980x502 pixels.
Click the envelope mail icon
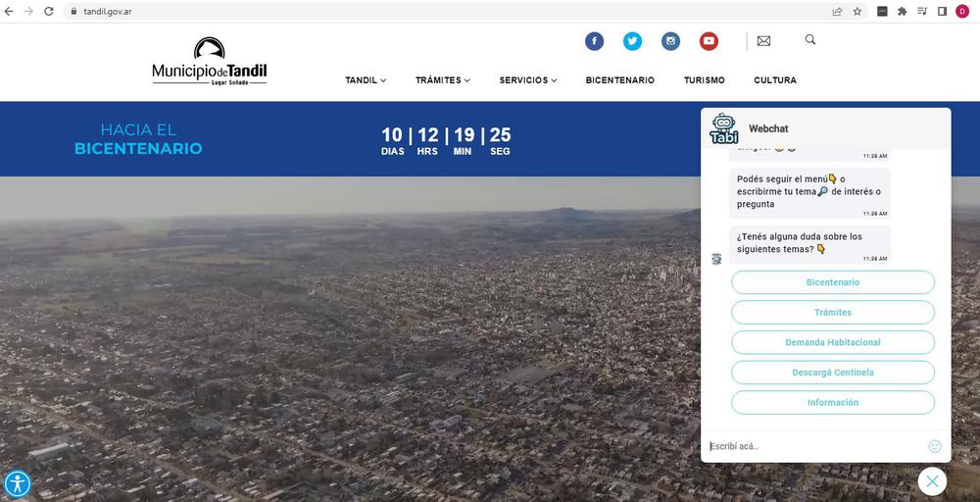(763, 41)
